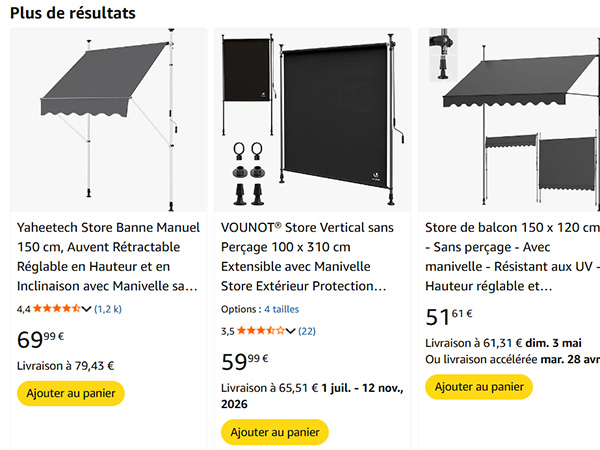View the 1,2 k reviews for Yaheetech
The width and height of the screenshot is (600, 450).
click(108, 309)
